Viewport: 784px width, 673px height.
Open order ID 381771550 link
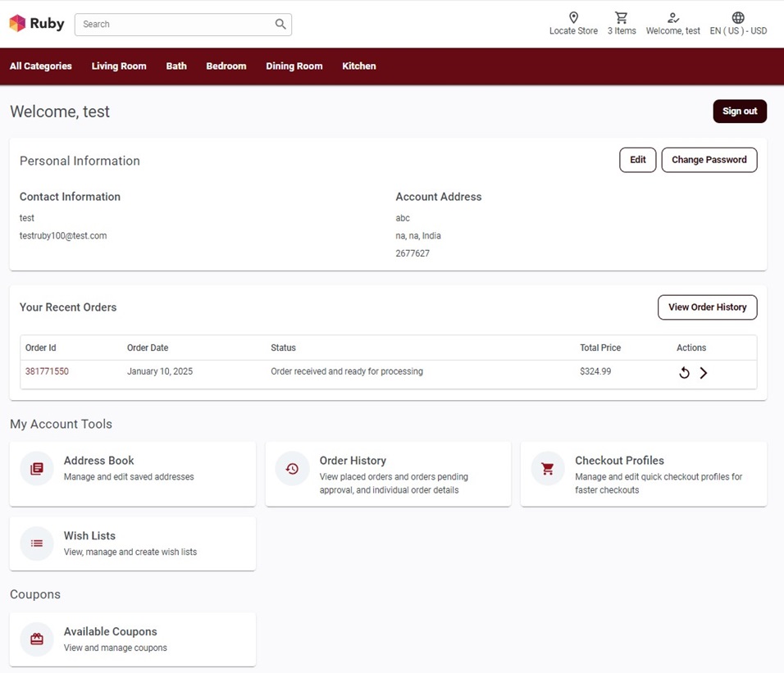click(x=47, y=371)
